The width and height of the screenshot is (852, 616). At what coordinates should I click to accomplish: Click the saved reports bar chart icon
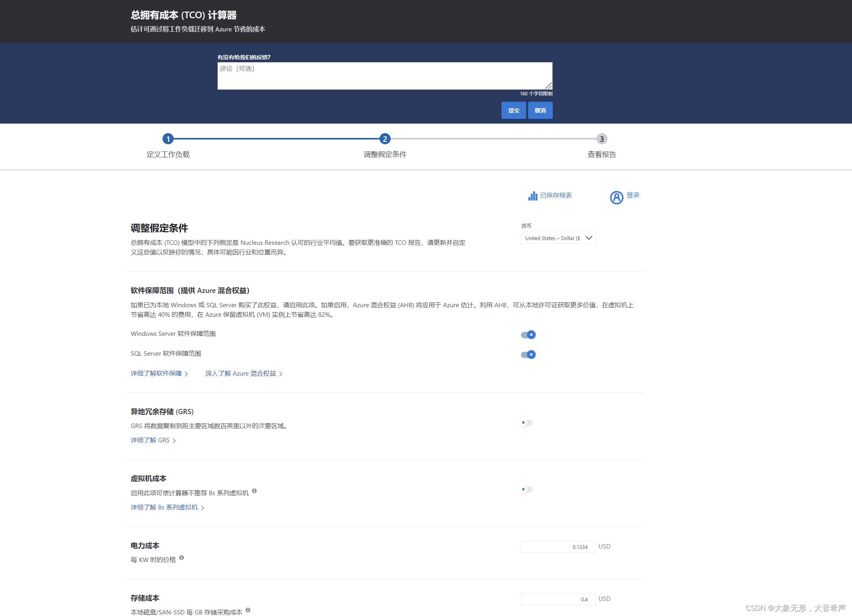[532, 196]
